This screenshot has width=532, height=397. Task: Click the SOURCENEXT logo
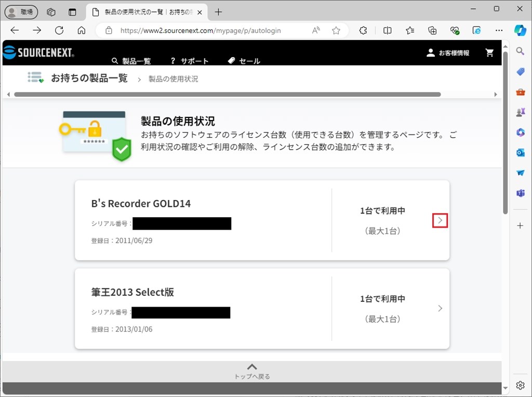click(38, 52)
